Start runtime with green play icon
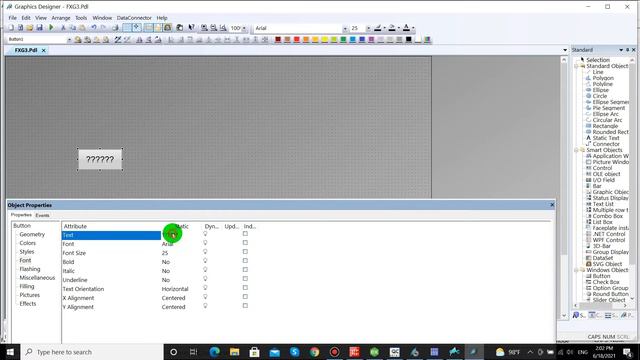 point(51,28)
